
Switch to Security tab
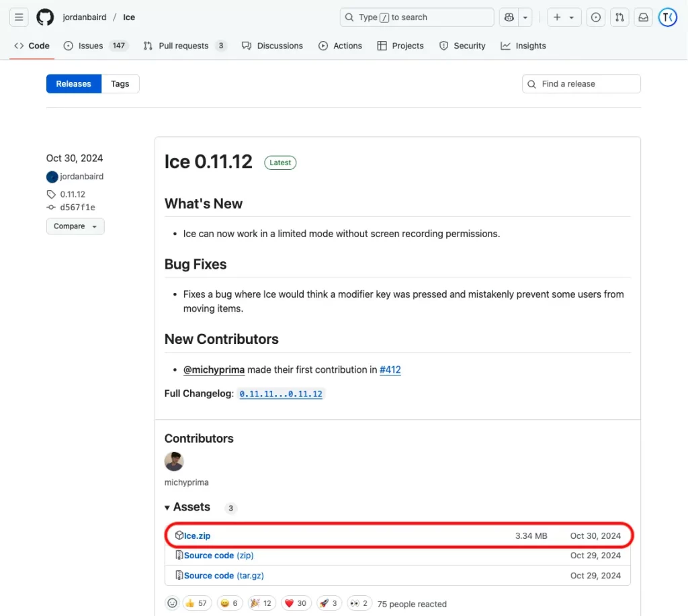(x=462, y=46)
